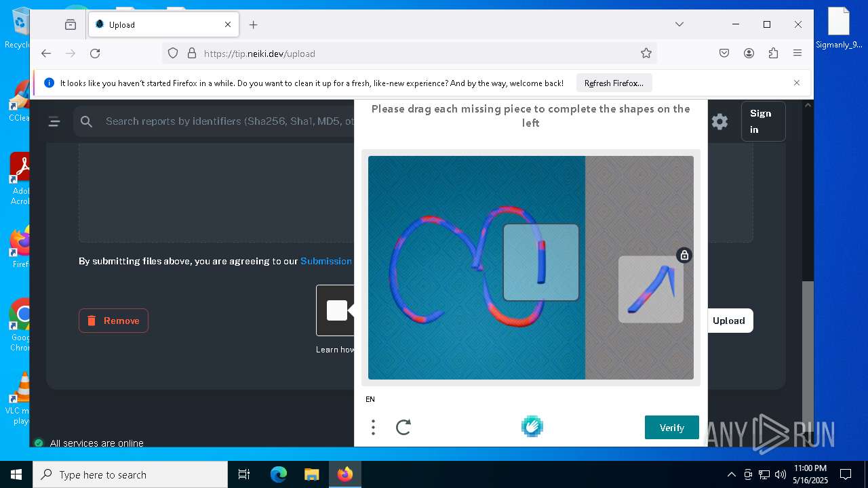Open the site hamburger sidebar menu

tap(54, 121)
